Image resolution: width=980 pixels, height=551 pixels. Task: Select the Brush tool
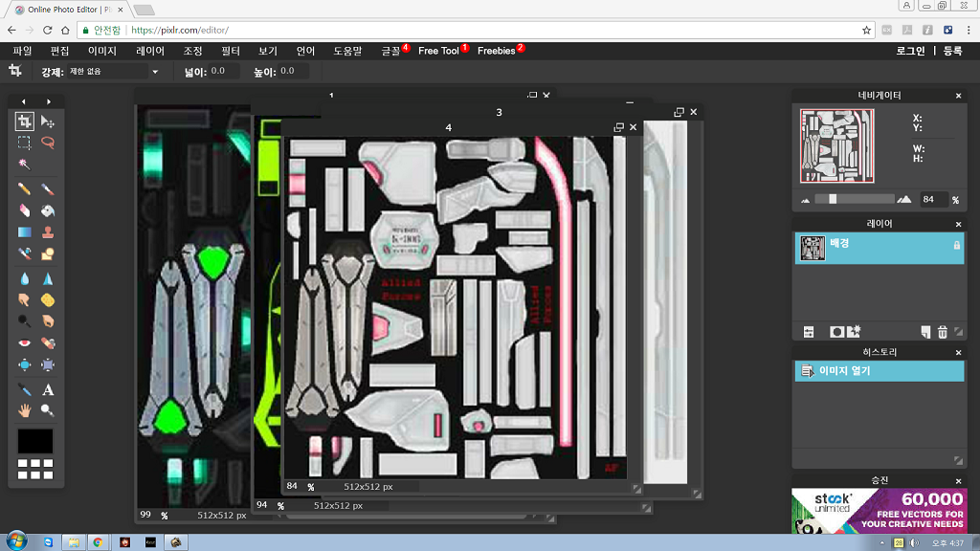pos(48,188)
